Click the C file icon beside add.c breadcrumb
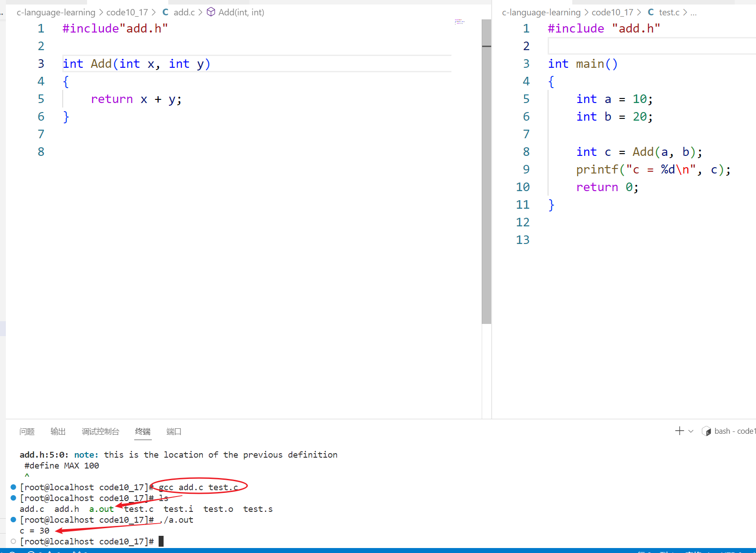Image resolution: width=756 pixels, height=553 pixels. [165, 12]
